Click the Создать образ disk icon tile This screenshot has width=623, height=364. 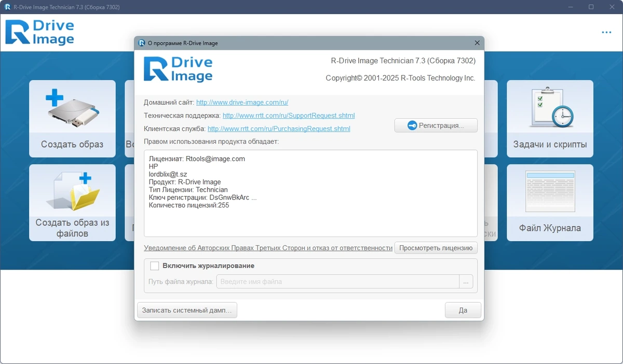[72, 118]
